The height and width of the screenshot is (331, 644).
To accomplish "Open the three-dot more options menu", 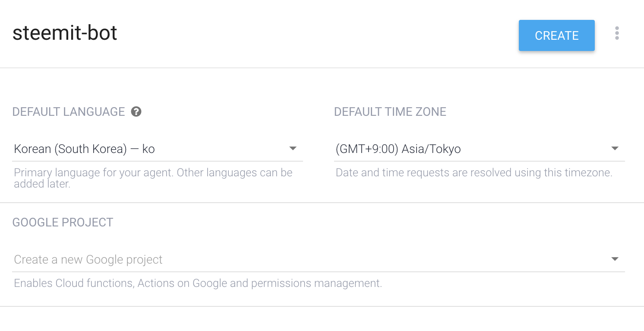I will tap(617, 33).
